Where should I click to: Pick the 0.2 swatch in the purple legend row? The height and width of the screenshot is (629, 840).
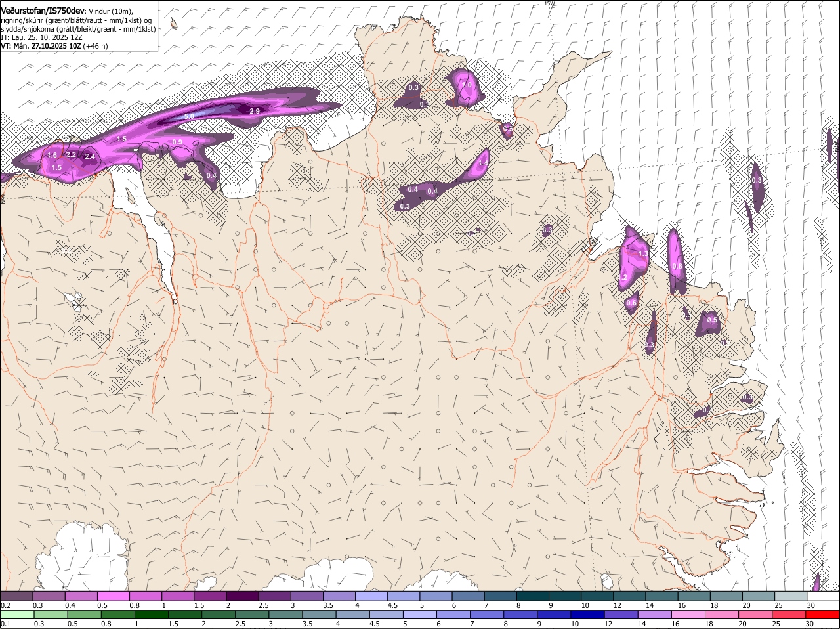coord(16,596)
